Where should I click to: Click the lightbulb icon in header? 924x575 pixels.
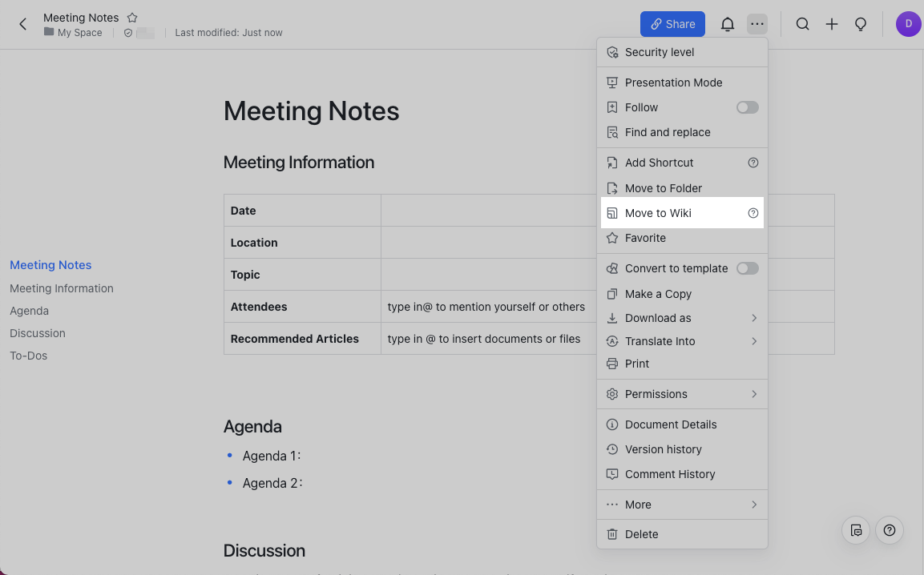861,24
